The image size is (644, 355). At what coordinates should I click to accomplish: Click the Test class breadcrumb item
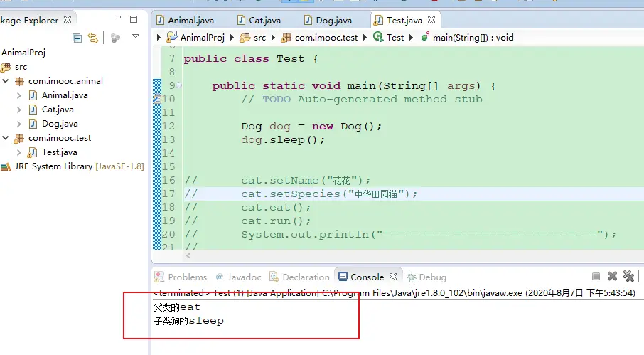(x=389, y=38)
